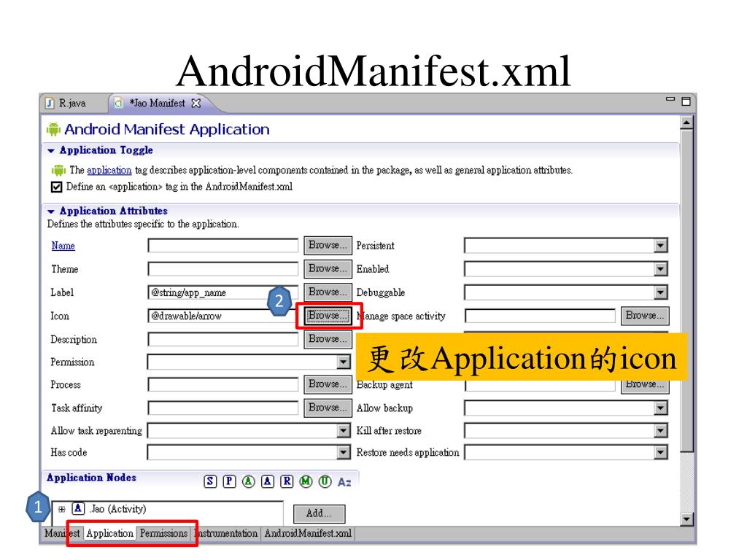Image resolution: width=747 pixels, height=560 pixels.
Task: Click the Task affinity input field
Action: pyautogui.click(x=223, y=408)
